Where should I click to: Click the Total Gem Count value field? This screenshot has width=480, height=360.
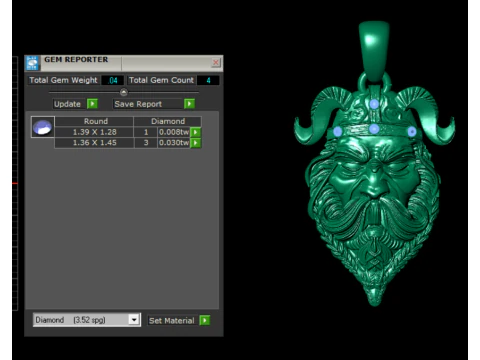pyautogui.click(x=208, y=80)
